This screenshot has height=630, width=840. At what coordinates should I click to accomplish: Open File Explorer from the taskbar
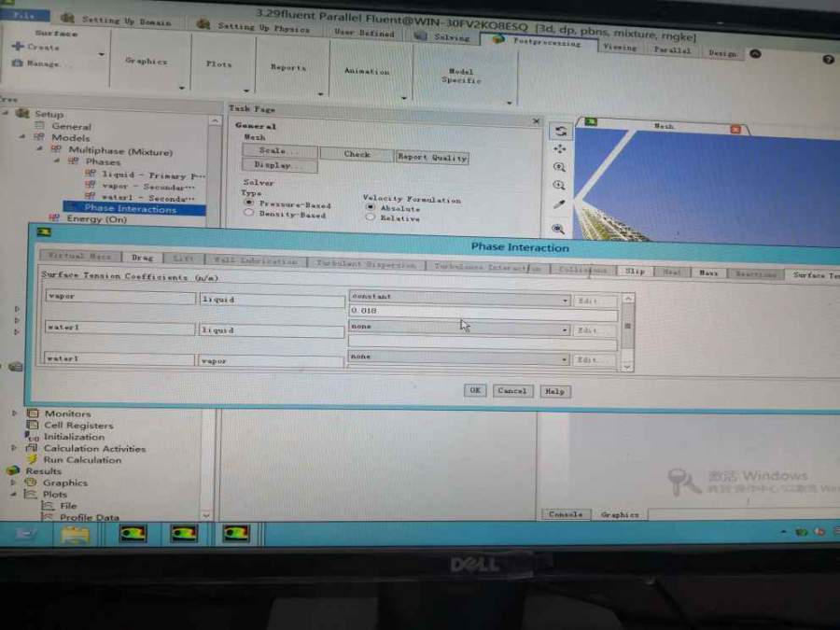point(75,534)
